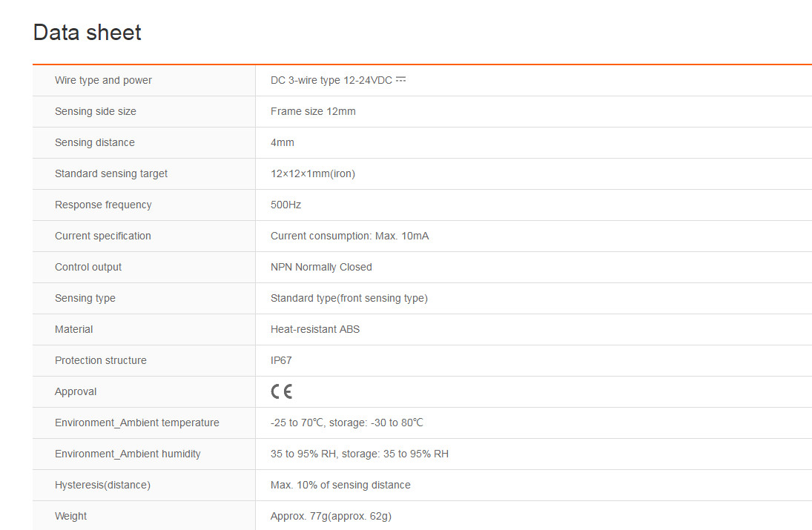Screen dimensions: 812x530
Task: Select the IP67 protection structure value
Action: (281, 360)
